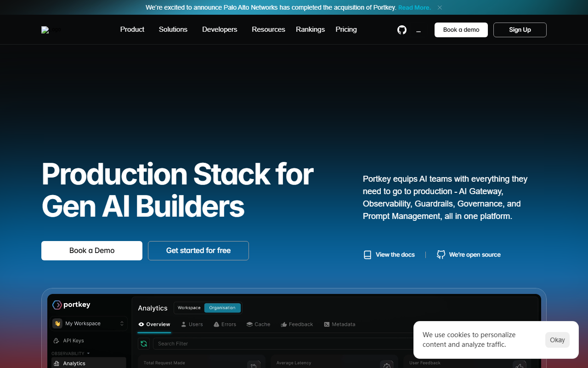Click the Sign Up button

[520, 30]
